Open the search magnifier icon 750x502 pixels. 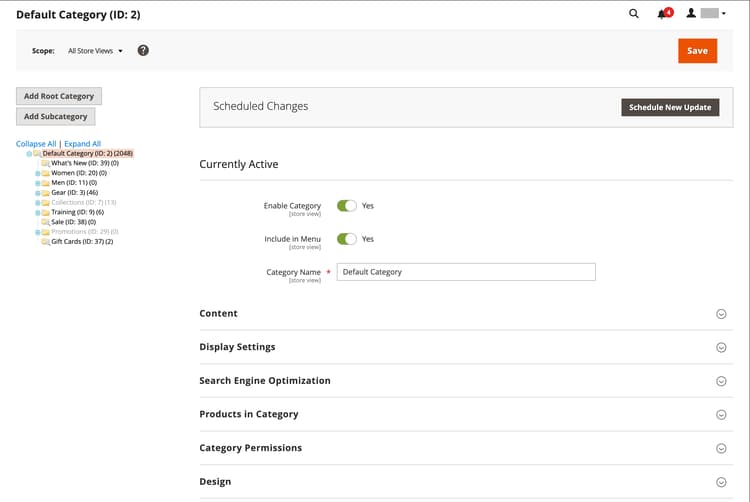[x=634, y=13]
